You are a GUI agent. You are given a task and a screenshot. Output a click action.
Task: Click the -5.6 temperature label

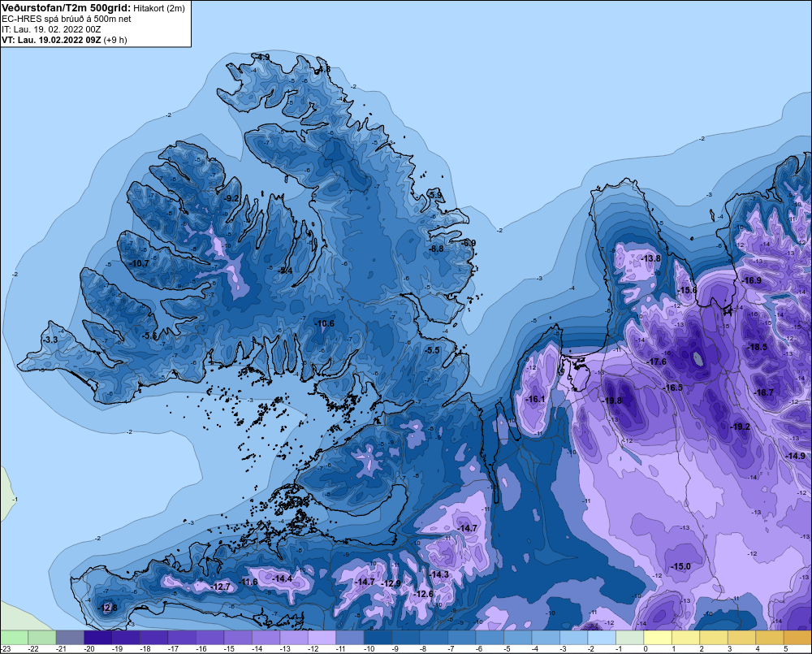coord(149,336)
